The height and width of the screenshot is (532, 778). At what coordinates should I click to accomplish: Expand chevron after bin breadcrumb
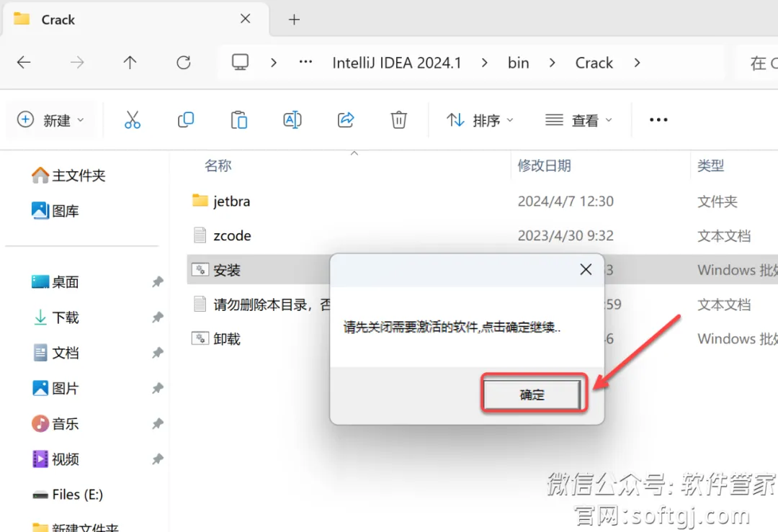(552, 63)
